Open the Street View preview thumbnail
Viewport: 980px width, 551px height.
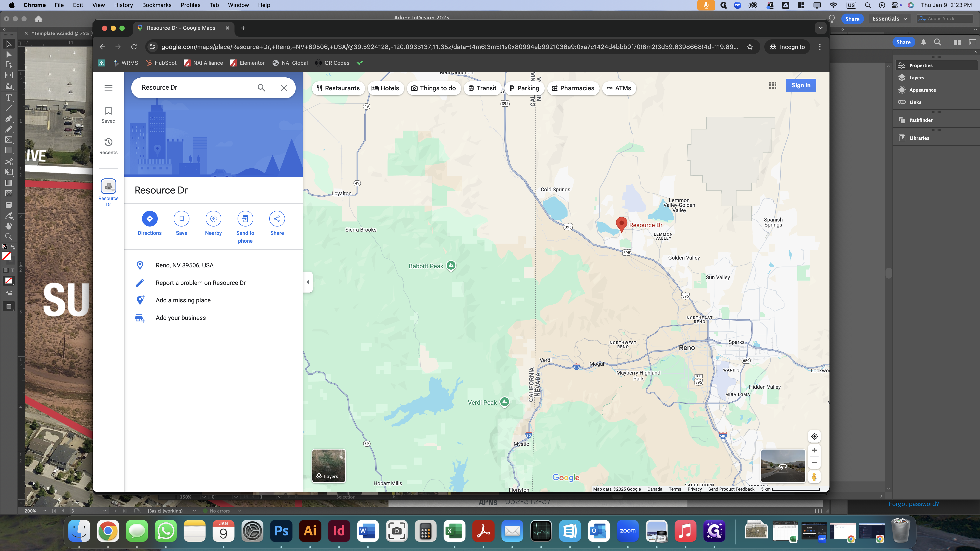tap(783, 466)
